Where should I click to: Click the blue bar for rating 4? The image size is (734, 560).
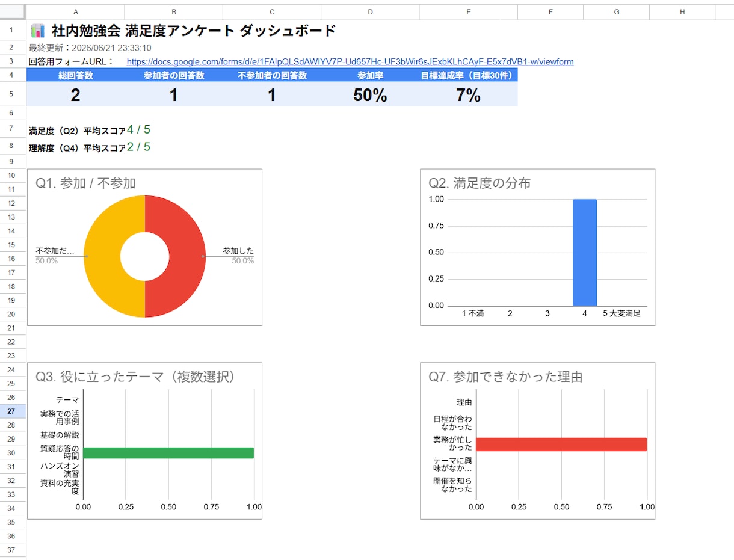coord(584,253)
